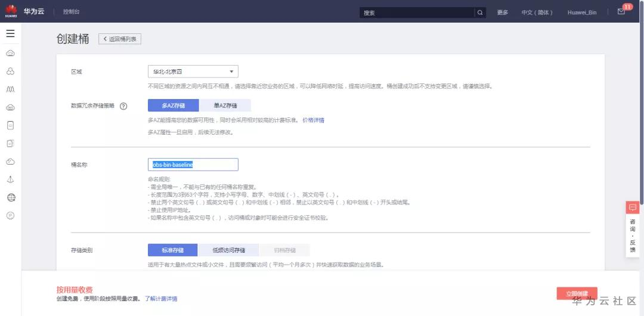Viewport: 644px width, 316px height.
Task: Click the help question mark beside 数据冗余存储策略
Action: [123, 106]
